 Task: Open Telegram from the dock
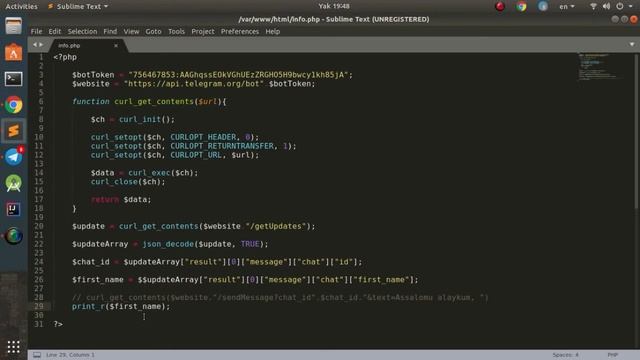(x=13, y=157)
